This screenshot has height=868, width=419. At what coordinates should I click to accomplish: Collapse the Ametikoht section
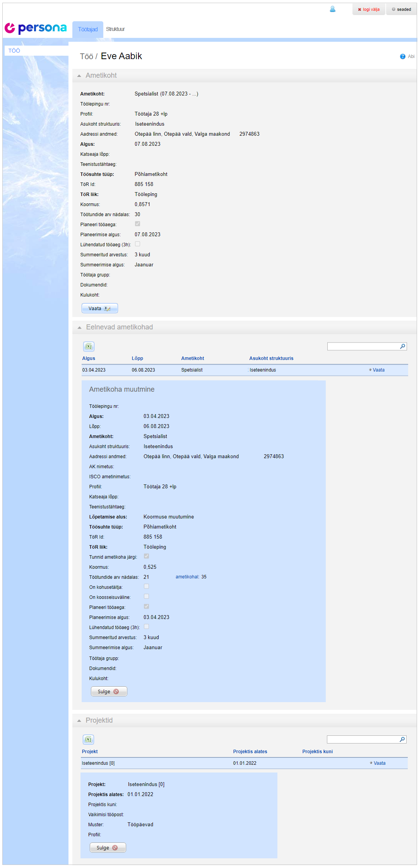point(79,76)
